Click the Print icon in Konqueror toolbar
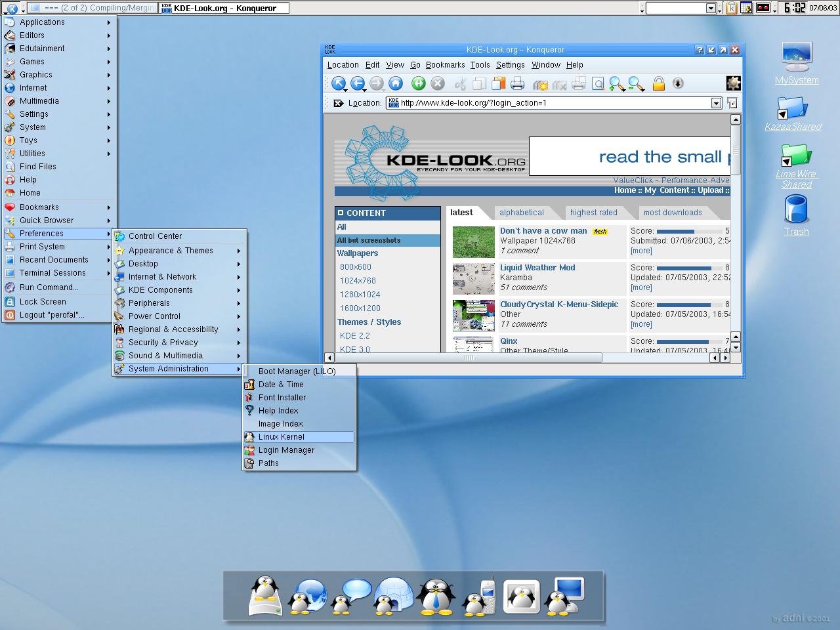Screen dimensions: 840x630 [518, 83]
